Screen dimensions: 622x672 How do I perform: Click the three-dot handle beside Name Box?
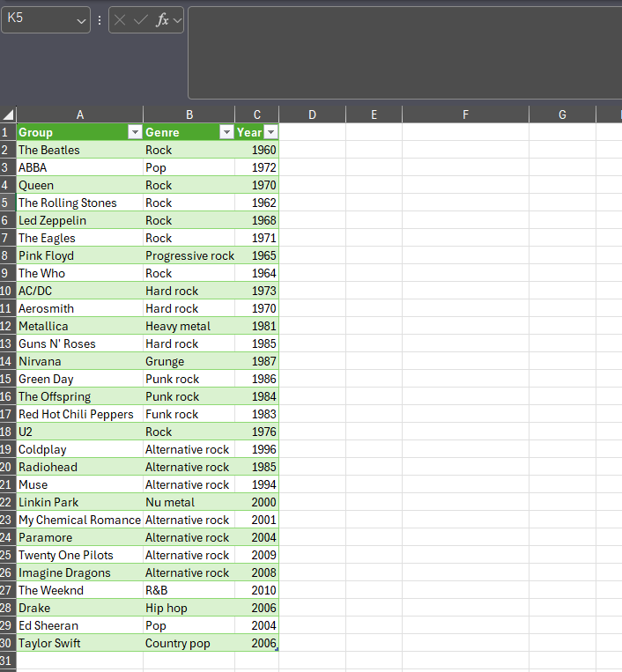click(x=100, y=20)
